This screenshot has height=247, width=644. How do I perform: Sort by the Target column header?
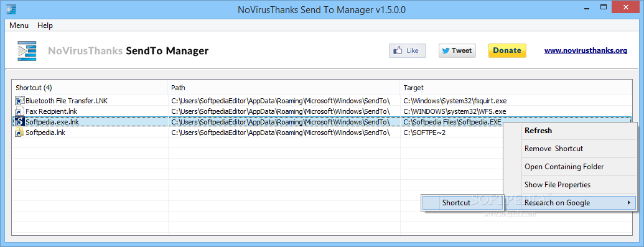point(515,88)
